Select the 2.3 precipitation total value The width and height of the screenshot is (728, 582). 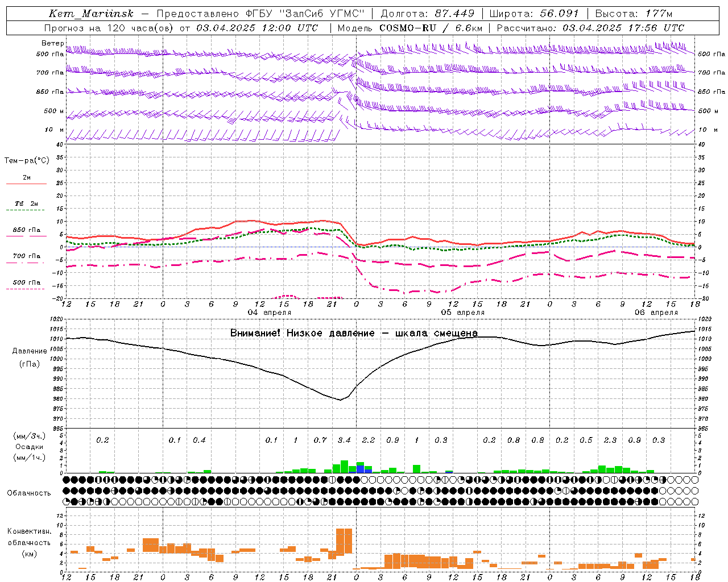click(610, 440)
